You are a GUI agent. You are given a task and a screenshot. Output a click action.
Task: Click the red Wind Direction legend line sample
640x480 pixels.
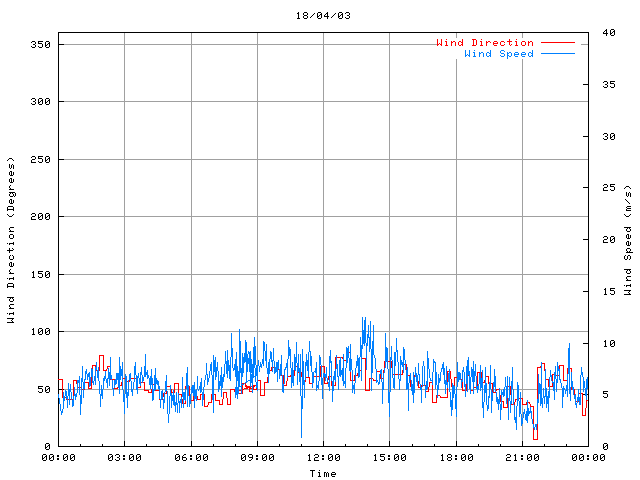coord(558,42)
